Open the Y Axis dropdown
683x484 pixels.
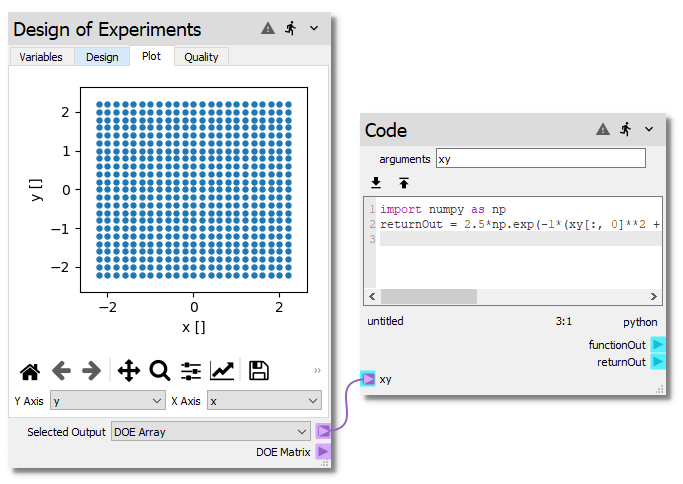point(108,400)
